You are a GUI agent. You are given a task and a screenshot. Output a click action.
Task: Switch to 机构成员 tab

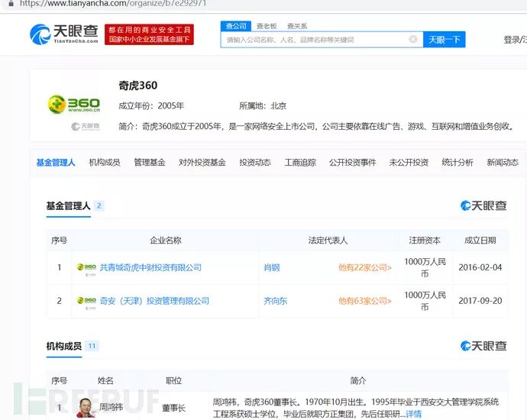[105, 163]
